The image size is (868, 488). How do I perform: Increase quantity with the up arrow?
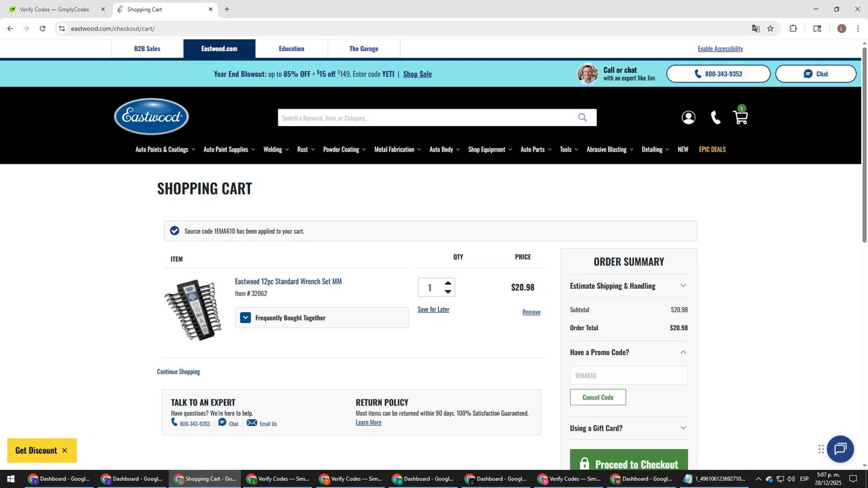click(x=448, y=283)
